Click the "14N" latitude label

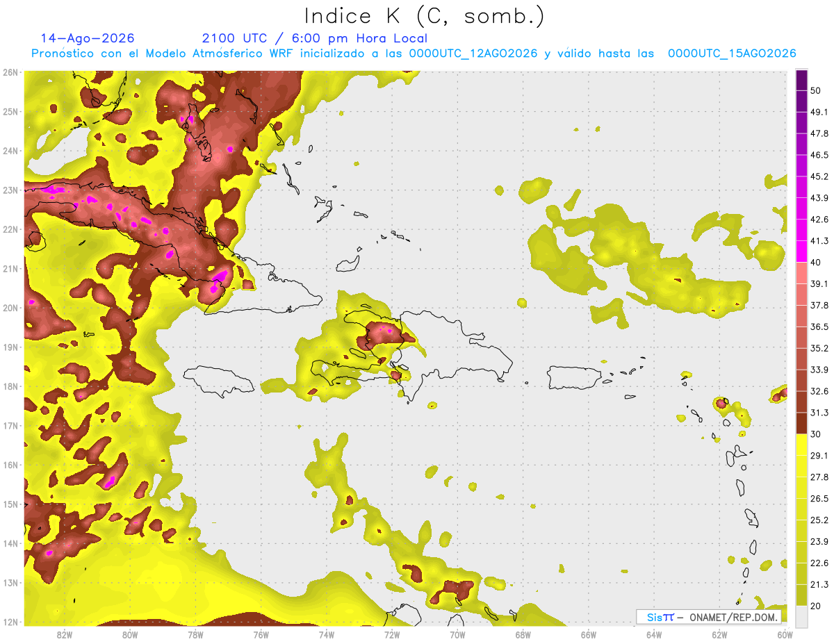tap(10, 543)
